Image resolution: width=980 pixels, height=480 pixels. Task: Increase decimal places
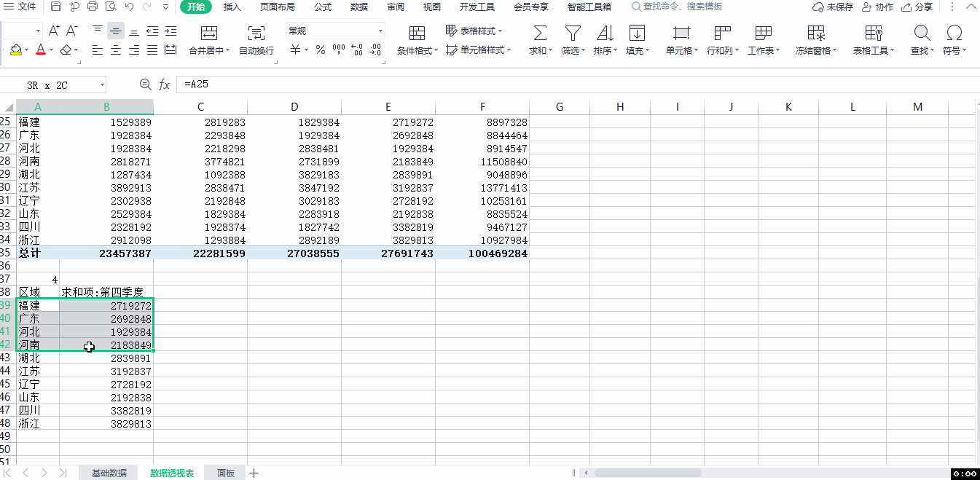357,50
